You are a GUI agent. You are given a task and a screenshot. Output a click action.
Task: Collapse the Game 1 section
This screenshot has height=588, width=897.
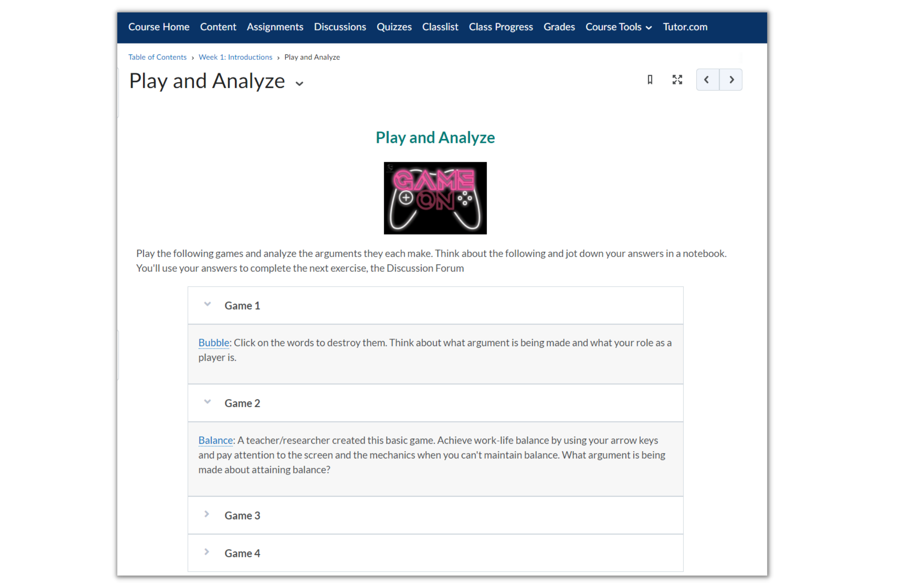pos(207,304)
